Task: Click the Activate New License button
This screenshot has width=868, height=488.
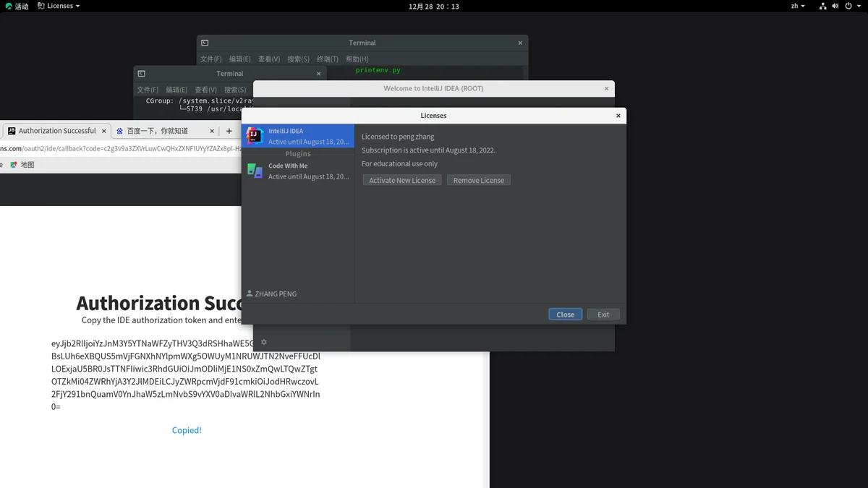Action: [x=402, y=180]
